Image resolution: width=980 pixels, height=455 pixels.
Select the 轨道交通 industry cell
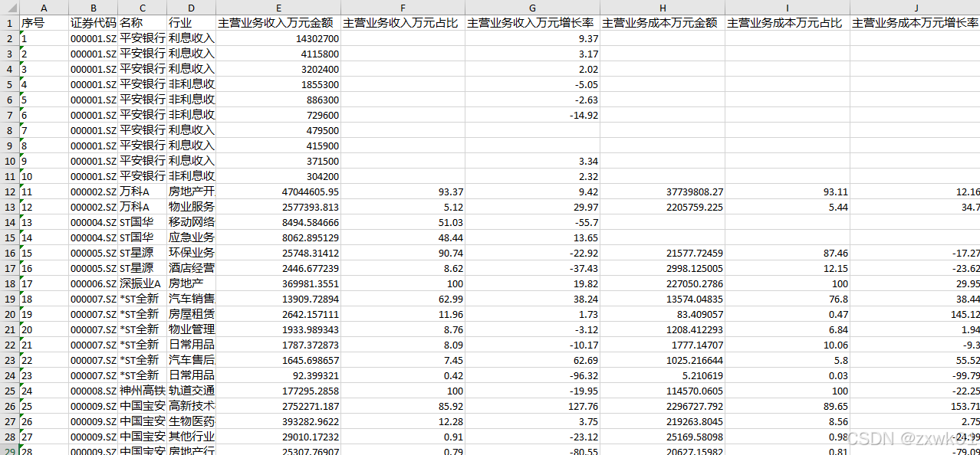(191, 391)
